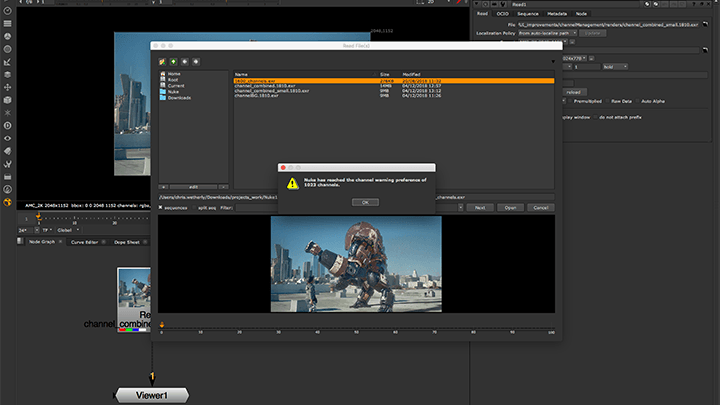The image size is (720, 405).
Task: Enable the Raw Data checkbox
Action: (608, 101)
